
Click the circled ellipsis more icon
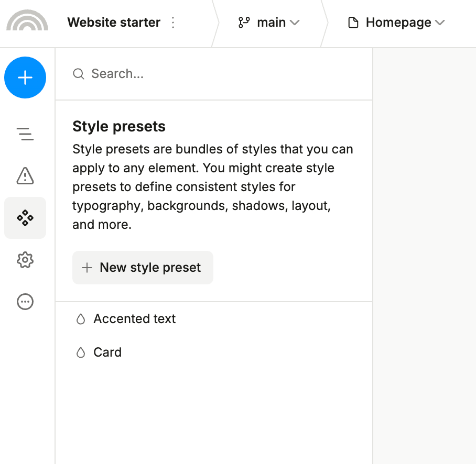pos(25,302)
